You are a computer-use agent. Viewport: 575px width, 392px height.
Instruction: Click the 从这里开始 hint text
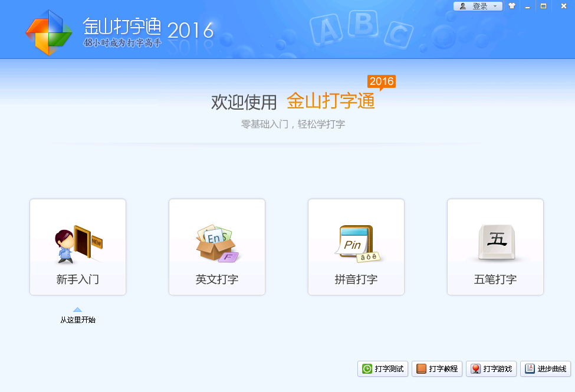(x=78, y=319)
